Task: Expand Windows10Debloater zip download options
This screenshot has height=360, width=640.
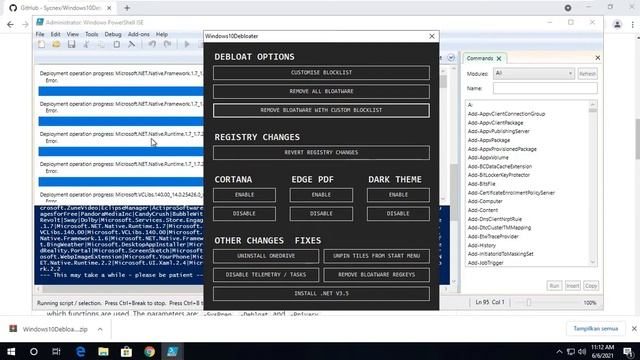Action: tap(100, 329)
